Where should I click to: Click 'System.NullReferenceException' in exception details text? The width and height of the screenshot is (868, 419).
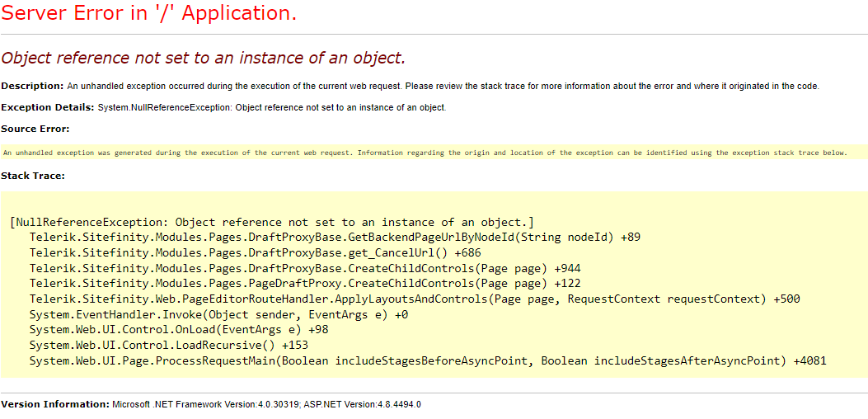pyautogui.click(x=164, y=107)
